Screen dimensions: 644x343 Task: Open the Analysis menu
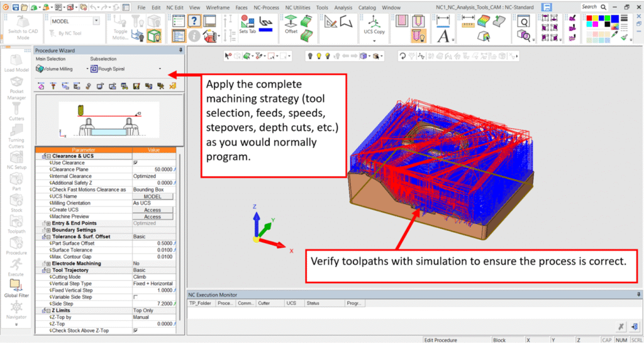click(x=343, y=8)
